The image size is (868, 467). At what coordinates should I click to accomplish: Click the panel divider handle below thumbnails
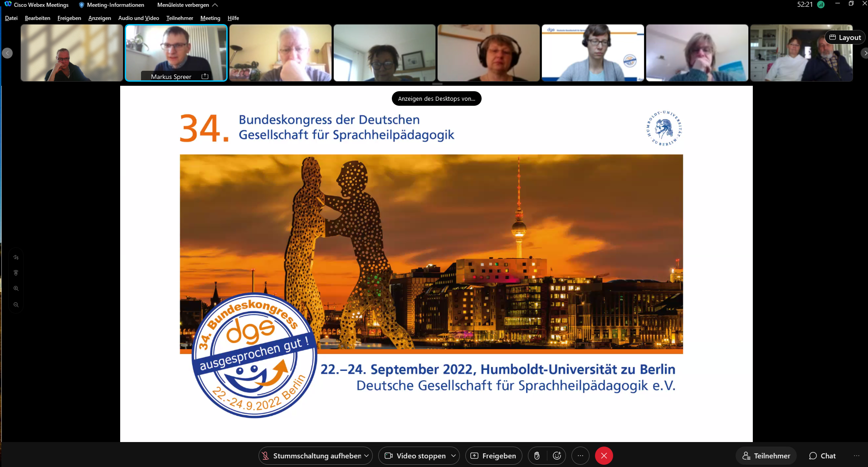click(x=437, y=84)
